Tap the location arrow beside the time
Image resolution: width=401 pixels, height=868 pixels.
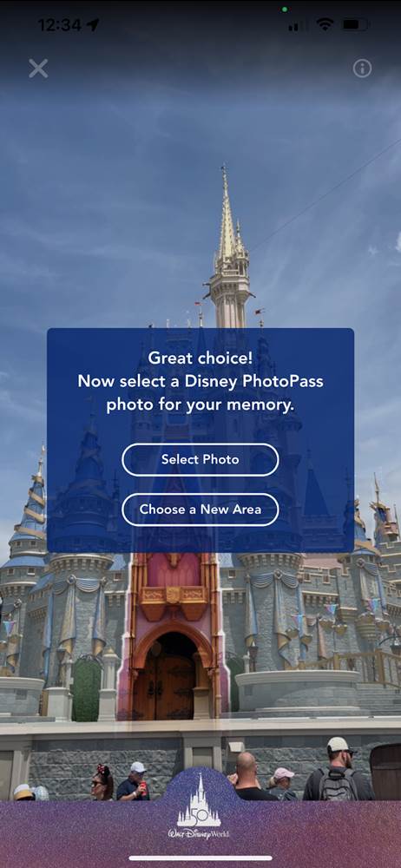click(93, 25)
